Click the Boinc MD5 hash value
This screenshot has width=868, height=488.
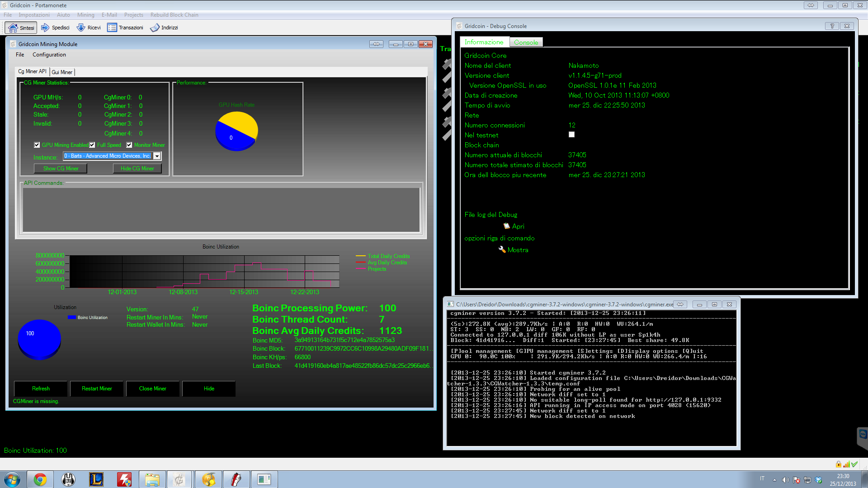[344, 340]
